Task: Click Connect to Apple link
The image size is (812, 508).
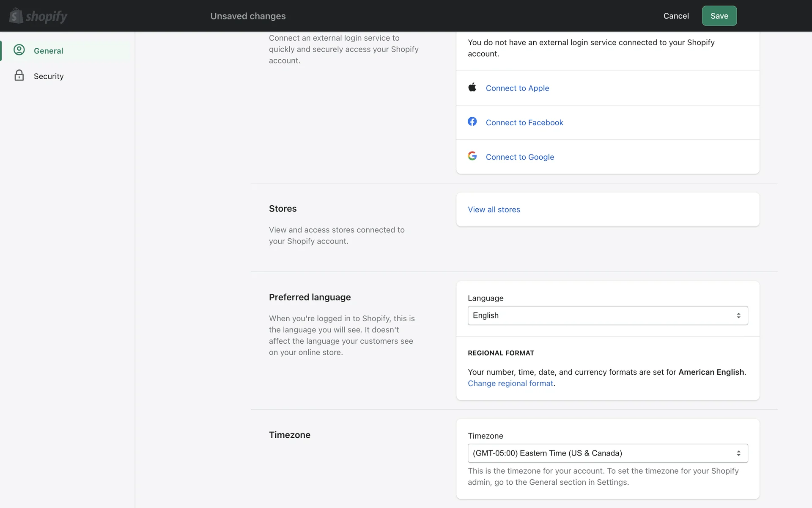Action: point(517,88)
